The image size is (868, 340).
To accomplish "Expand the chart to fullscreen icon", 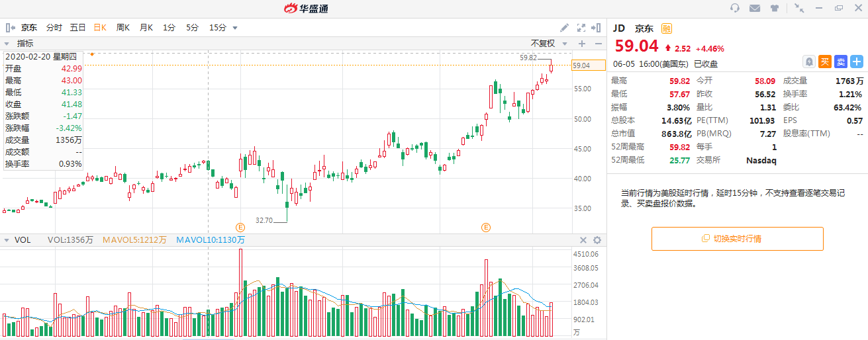I will (x=581, y=28).
